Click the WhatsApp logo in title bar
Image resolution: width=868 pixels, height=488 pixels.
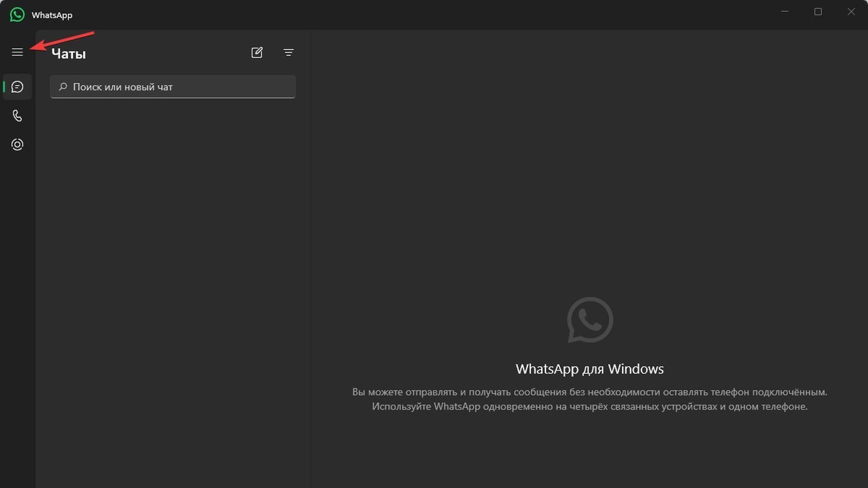[x=17, y=14]
